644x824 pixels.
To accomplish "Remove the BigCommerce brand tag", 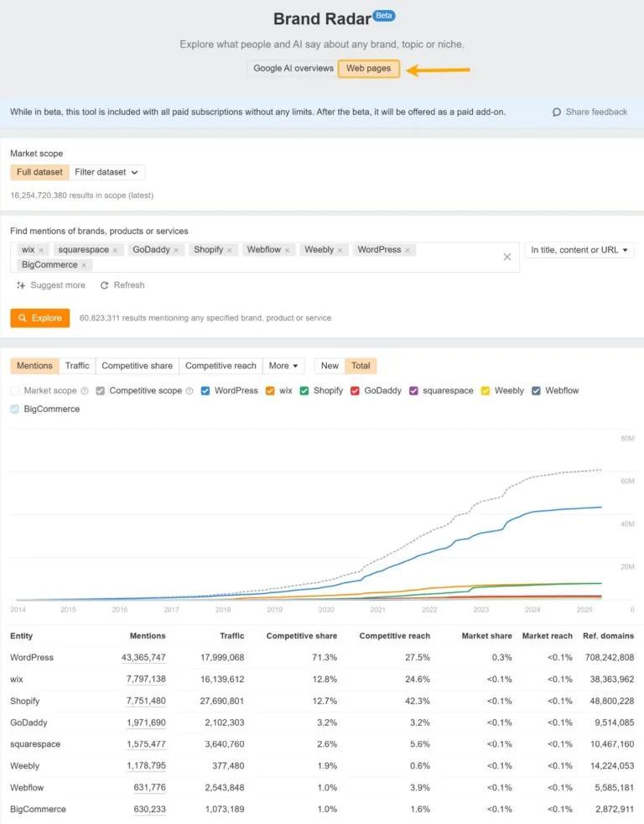I will click(84, 265).
